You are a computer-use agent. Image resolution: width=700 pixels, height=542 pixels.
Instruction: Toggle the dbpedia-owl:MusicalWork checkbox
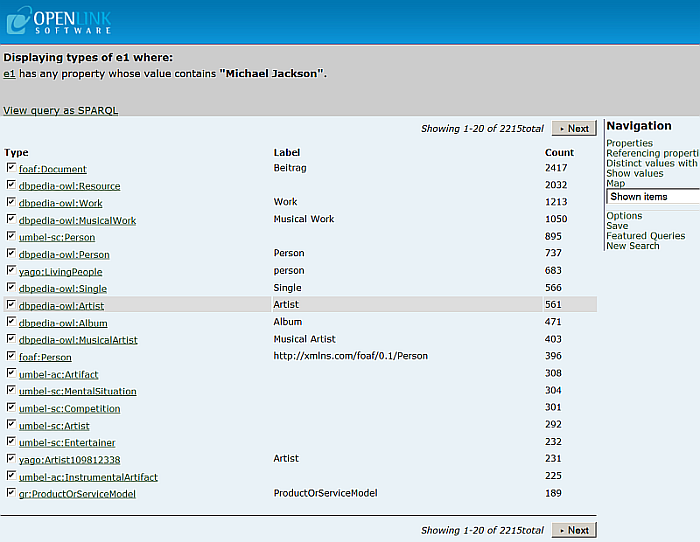[x=11, y=219]
